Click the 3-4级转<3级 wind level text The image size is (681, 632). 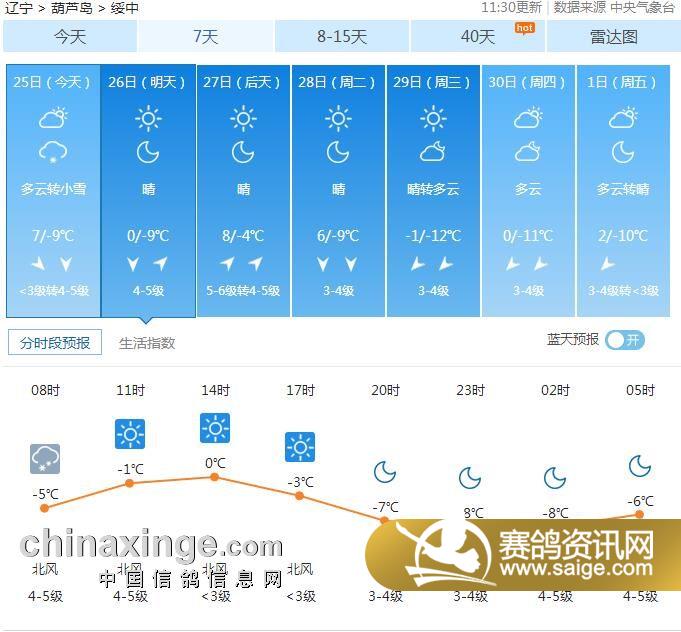[x=623, y=291]
